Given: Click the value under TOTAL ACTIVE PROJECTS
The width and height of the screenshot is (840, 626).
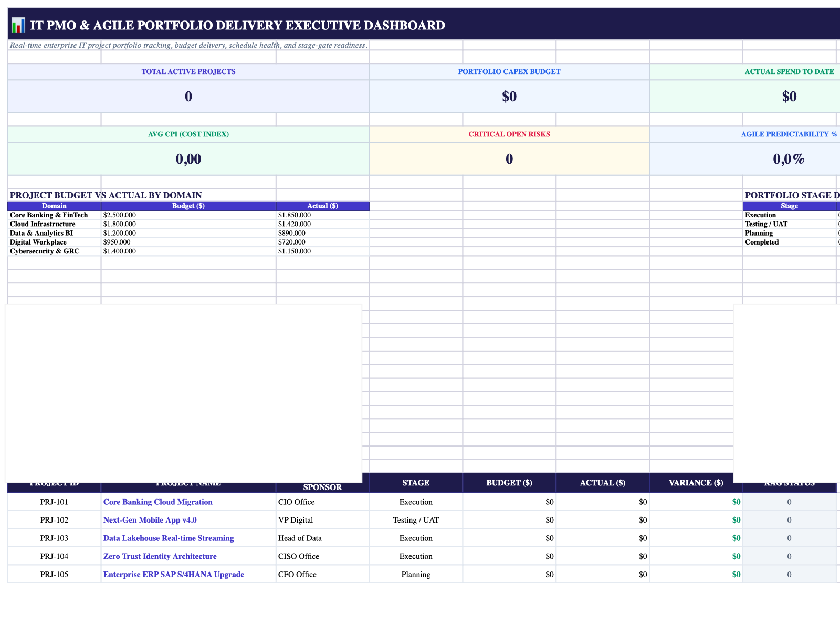Looking at the screenshot, I should [x=188, y=96].
